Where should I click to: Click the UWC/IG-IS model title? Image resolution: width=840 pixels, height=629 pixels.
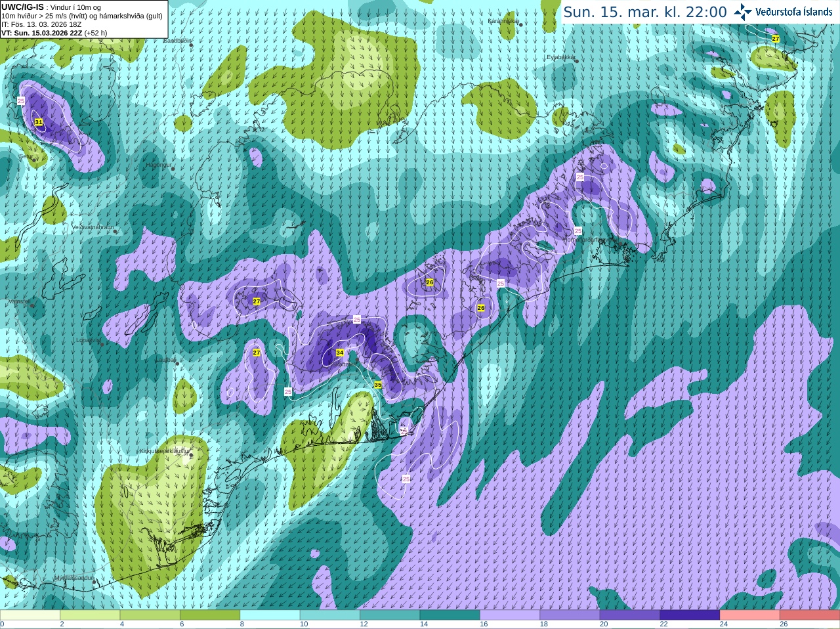pos(23,7)
